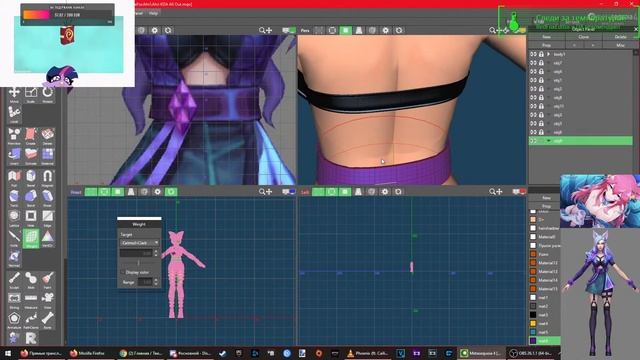Screen dimensions: 640x360
Task: Toggle face display in Pers viewport
Action: (x=345, y=30)
